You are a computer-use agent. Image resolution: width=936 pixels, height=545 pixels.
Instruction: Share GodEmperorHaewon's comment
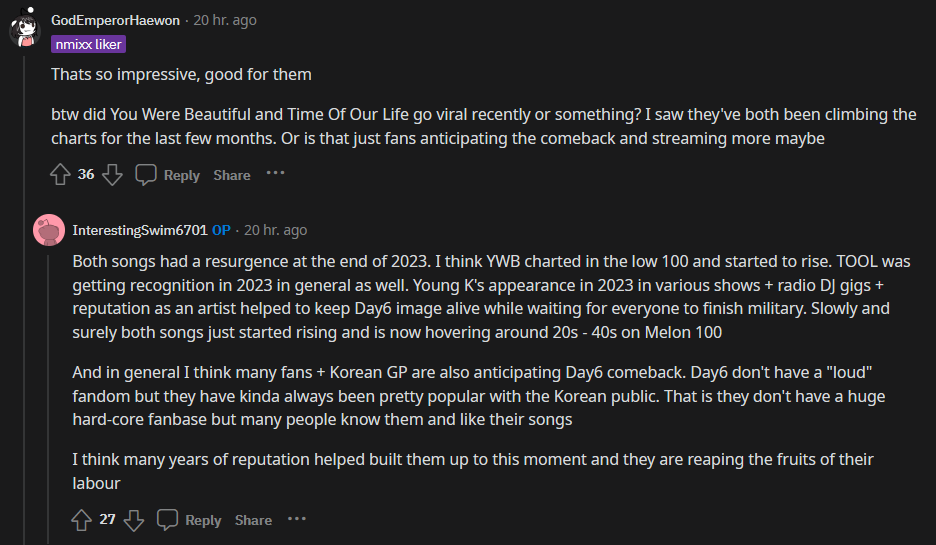tap(231, 175)
